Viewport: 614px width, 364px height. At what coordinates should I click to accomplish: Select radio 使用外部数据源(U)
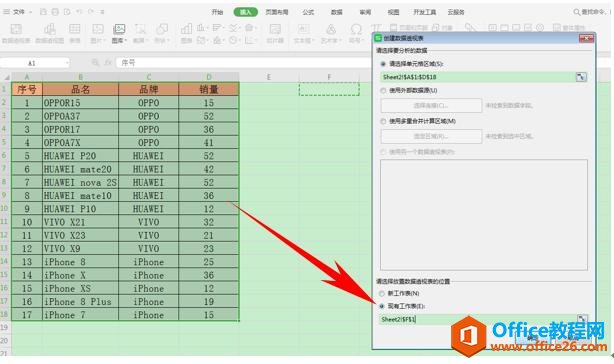(x=383, y=90)
